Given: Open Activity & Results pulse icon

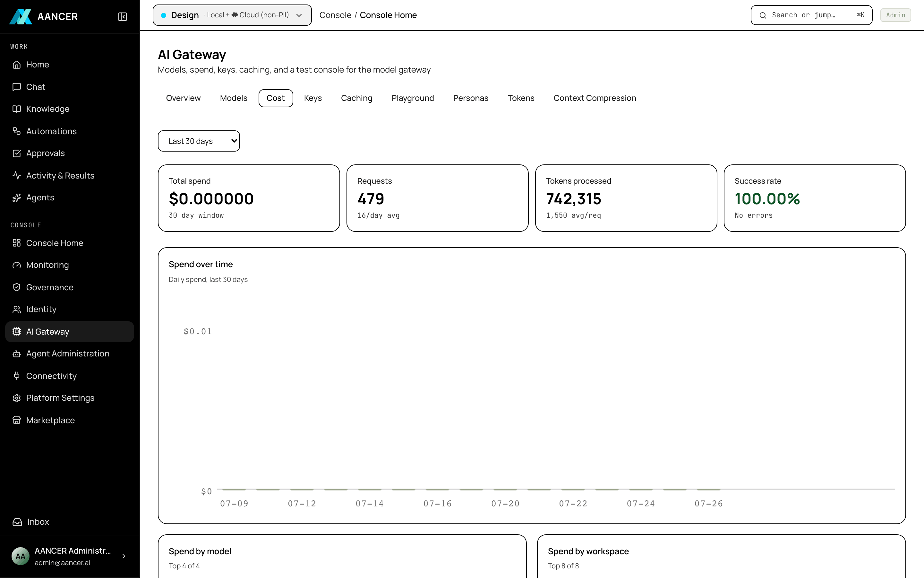Looking at the screenshot, I should point(16,175).
